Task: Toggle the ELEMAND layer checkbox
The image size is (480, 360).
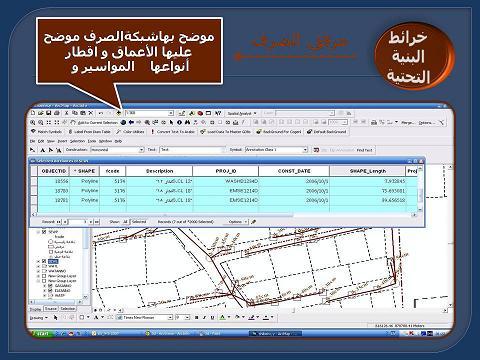Action: [x=51, y=291]
